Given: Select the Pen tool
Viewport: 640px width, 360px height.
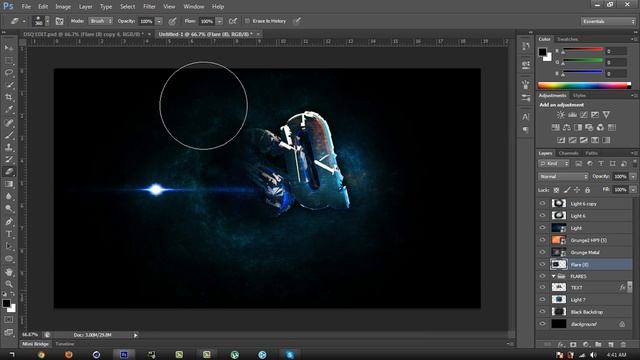Looking at the screenshot, I should pyautogui.click(x=9, y=222).
